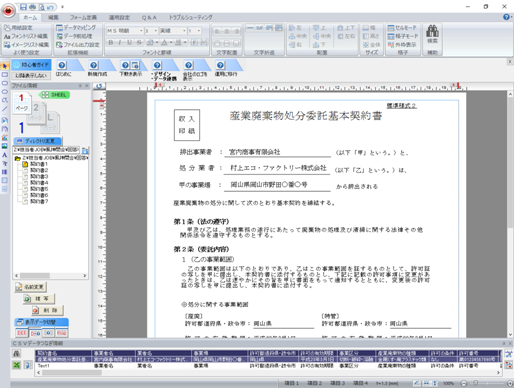Image resolution: width=514 pixels, height=388 pixels.
Task: Select 契約書7 in the file tree
Action: click(x=39, y=201)
